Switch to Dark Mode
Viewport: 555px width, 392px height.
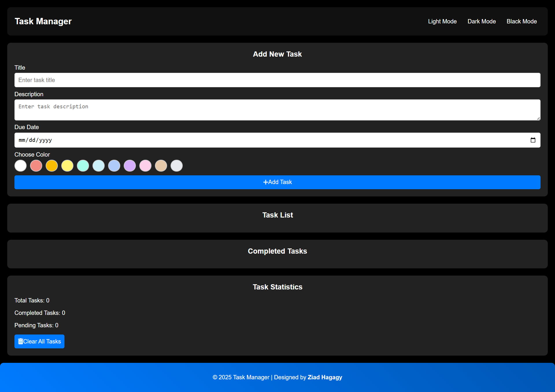coord(482,21)
